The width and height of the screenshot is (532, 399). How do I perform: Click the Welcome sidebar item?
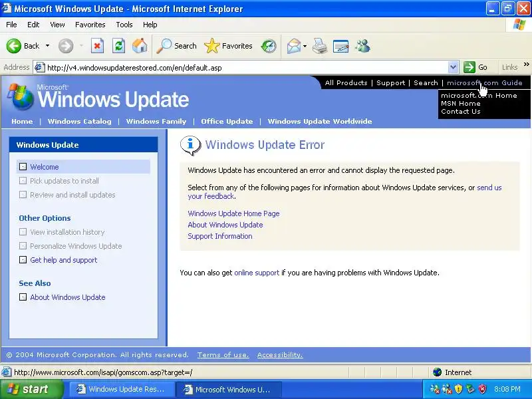83,167
